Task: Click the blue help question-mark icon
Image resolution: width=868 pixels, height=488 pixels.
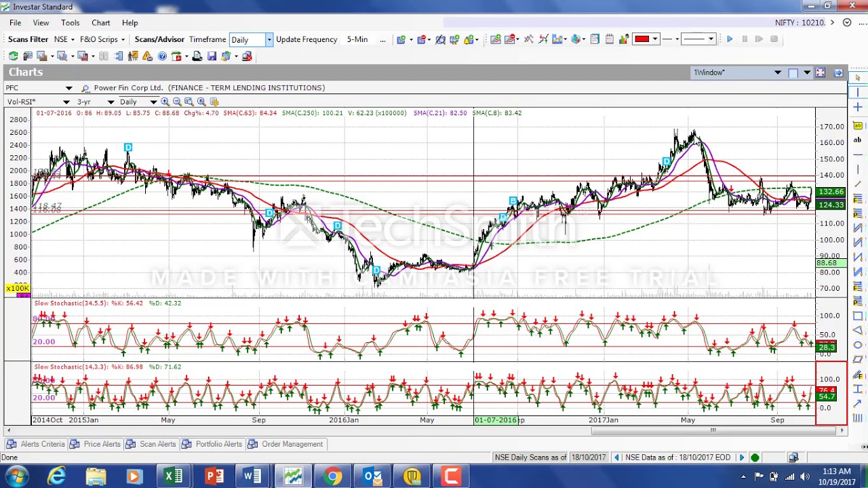Action: (x=162, y=56)
